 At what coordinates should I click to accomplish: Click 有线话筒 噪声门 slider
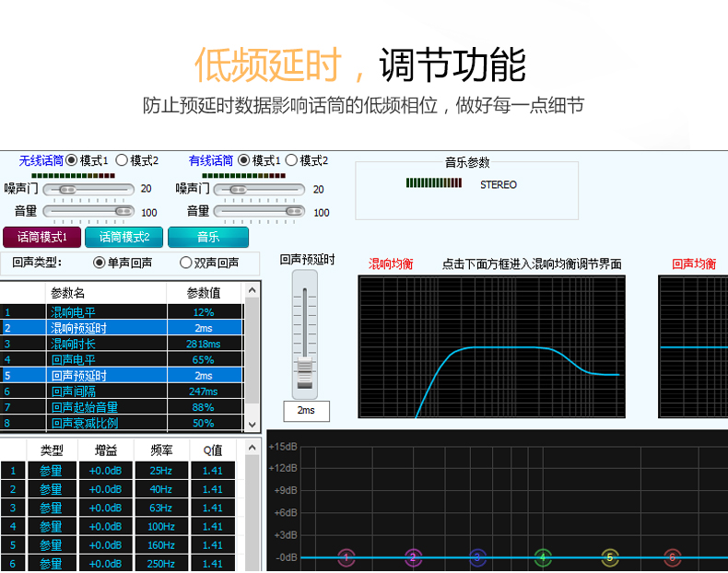click(x=259, y=189)
